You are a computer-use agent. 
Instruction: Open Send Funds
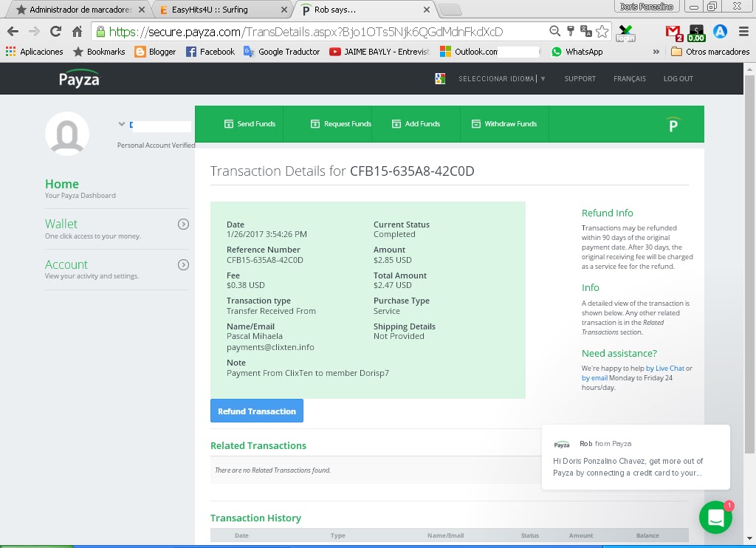(250, 124)
